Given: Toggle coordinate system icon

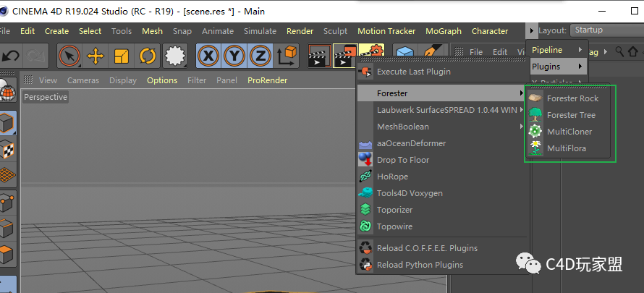Looking at the screenshot, I should [287, 56].
